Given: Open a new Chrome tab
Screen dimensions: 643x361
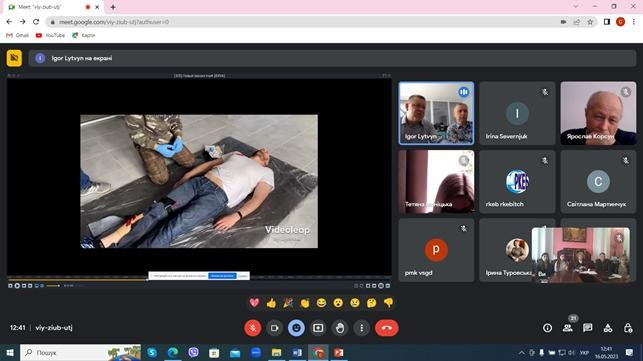Looking at the screenshot, I should [113, 7].
